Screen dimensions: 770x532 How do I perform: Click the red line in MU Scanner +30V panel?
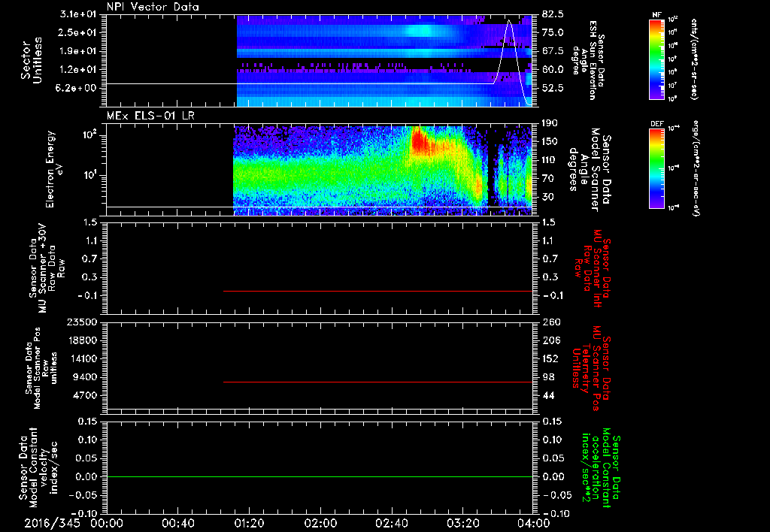click(377, 291)
